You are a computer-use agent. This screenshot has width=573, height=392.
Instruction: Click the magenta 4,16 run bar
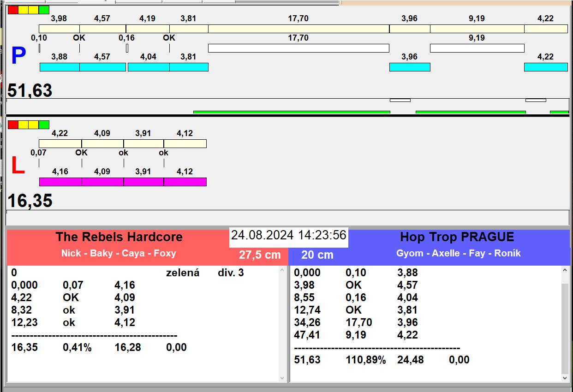(60, 182)
